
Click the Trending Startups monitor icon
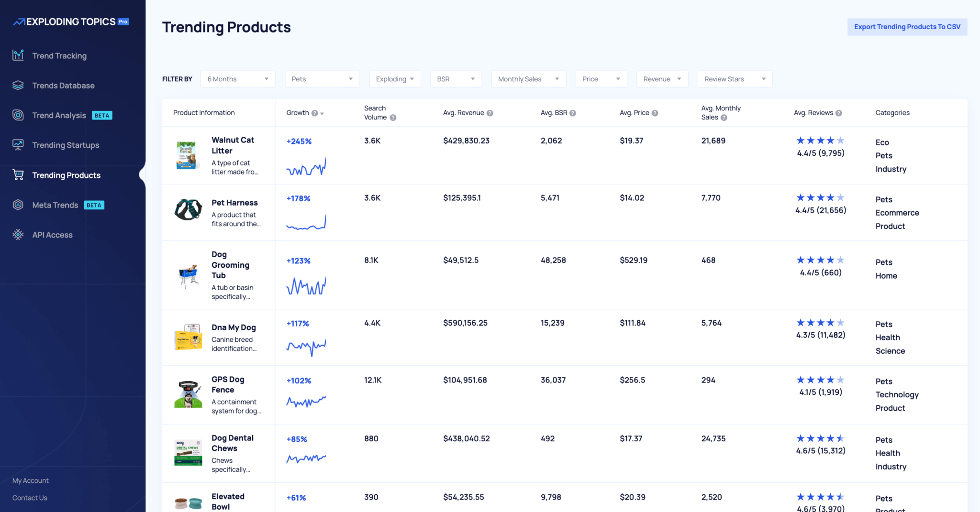[x=18, y=145]
